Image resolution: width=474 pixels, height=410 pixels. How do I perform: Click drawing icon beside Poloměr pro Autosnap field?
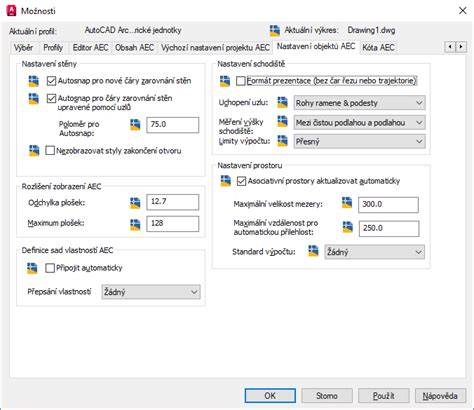pos(135,125)
